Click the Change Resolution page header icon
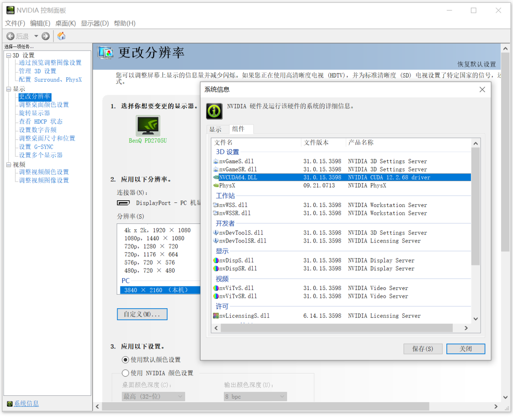The height and width of the screenshot is (420, 513). click(106, 52)
